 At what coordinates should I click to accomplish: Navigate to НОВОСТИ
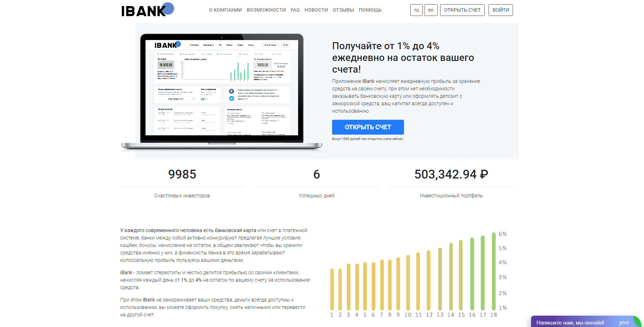pyautogui.click(x=316, y=10)
